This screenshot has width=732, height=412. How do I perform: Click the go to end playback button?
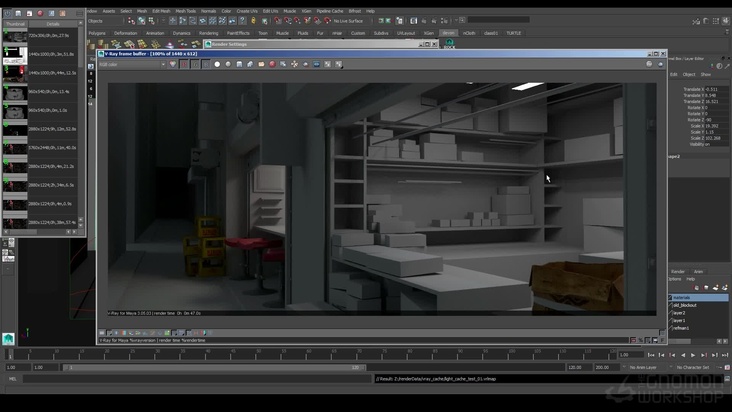pos(725,356)
